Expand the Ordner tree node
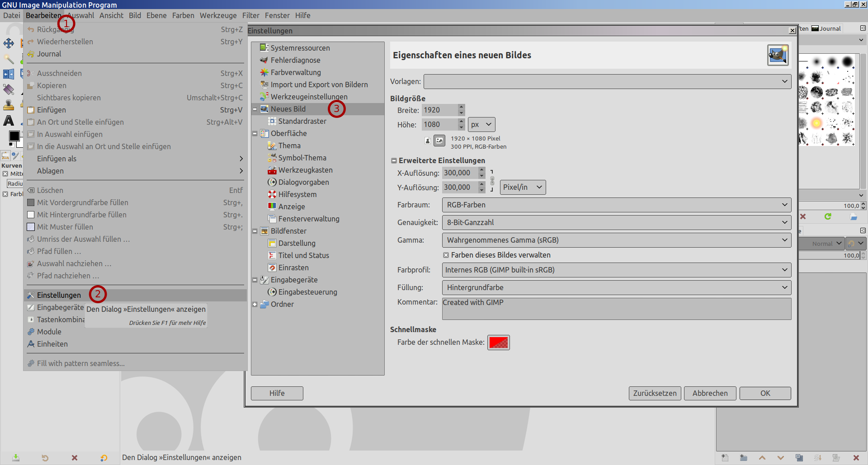868x465 pixels. (255, 305)
